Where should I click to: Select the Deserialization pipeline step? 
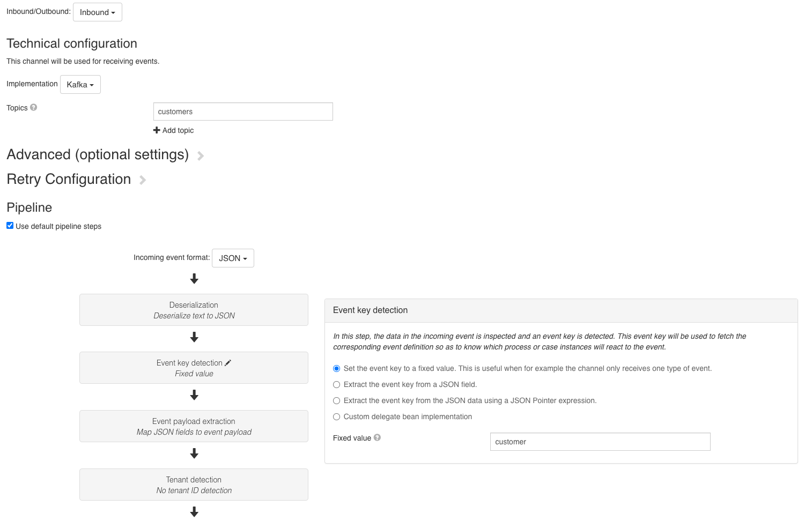click(x=194, y=310)
